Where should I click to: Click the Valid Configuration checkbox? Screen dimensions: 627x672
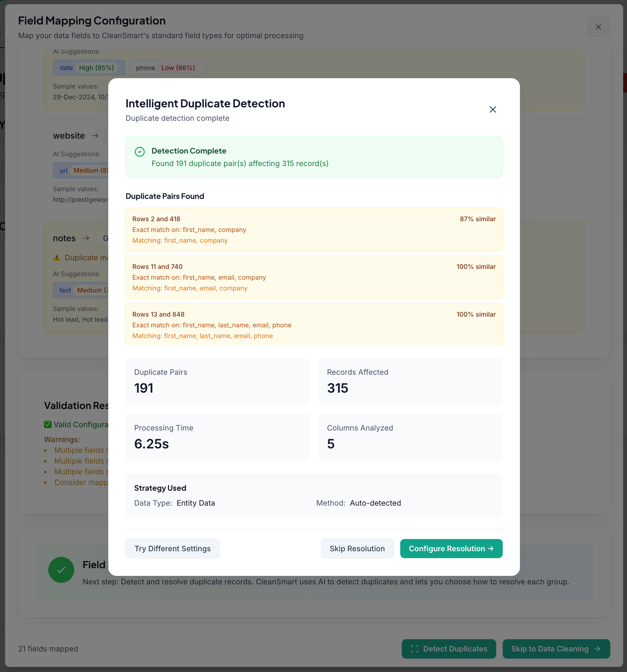click(x=47, y=424)
